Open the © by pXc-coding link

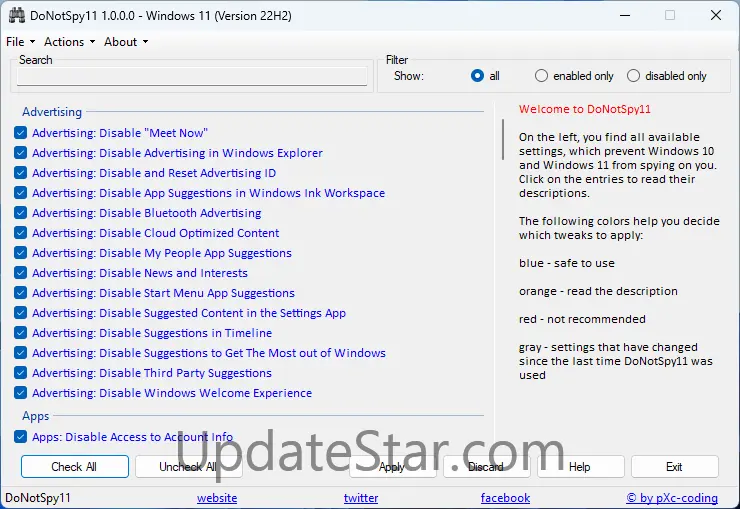click(672, 498)
